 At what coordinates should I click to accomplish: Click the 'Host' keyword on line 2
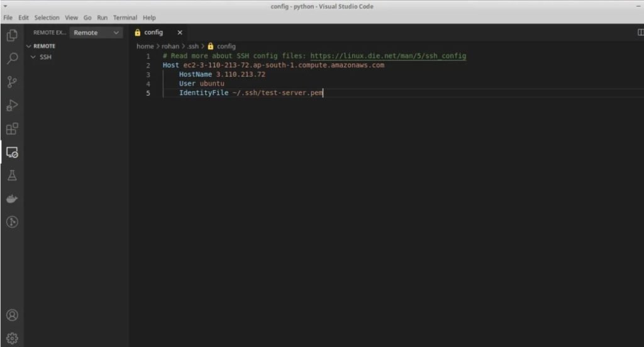point(170,65)
